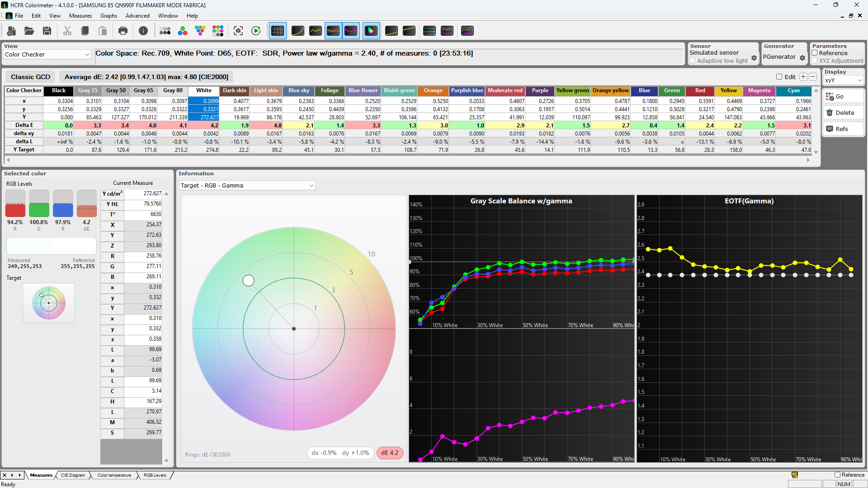
Task: Open the View Color Checker dropdown
Action: pyautogui.click(x=47, y=54)
